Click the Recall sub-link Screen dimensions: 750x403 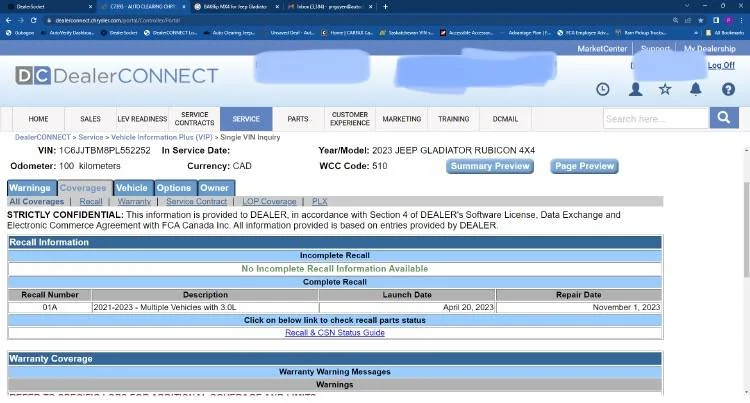click(91, 202)
